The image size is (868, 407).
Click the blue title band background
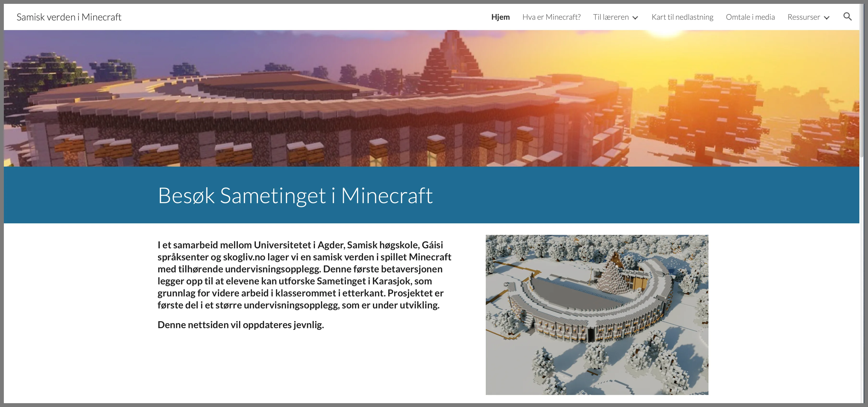[640, 196]
